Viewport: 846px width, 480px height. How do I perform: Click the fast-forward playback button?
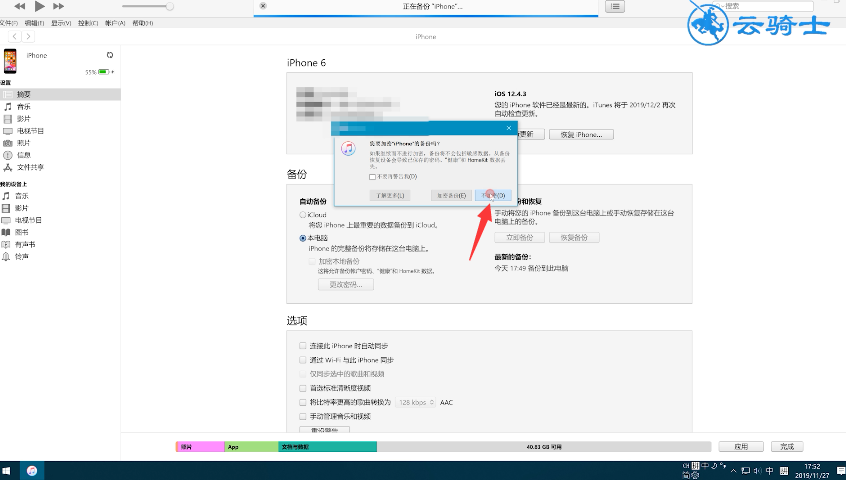(58, 6)
